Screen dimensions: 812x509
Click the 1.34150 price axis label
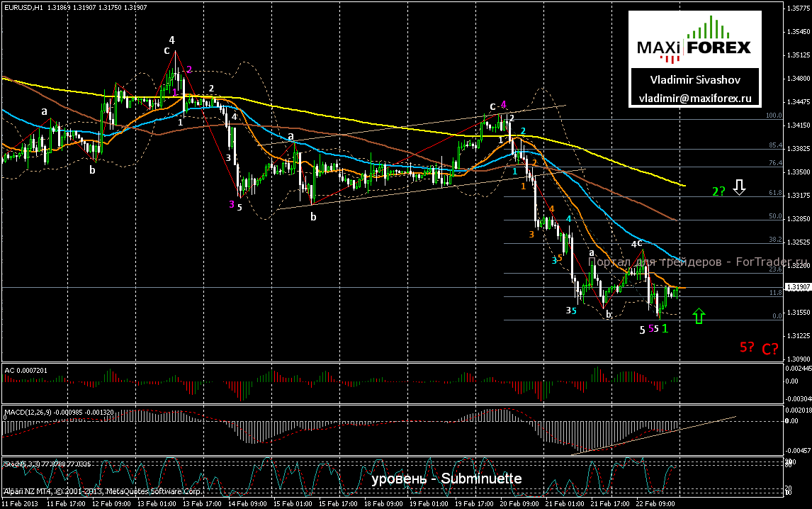(x=798, y=125)
